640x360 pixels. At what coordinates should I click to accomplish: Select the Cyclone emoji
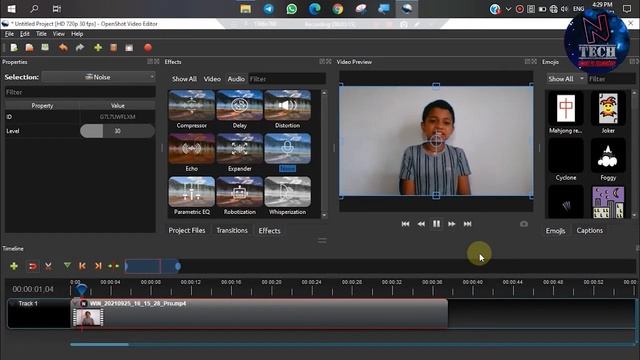tap(566, 160)
